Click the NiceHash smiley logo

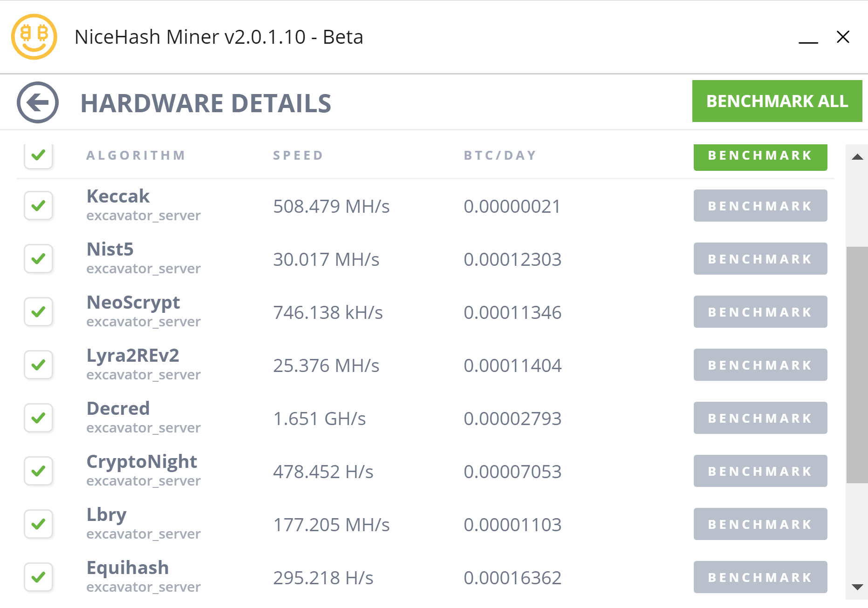tap(34, 37)
